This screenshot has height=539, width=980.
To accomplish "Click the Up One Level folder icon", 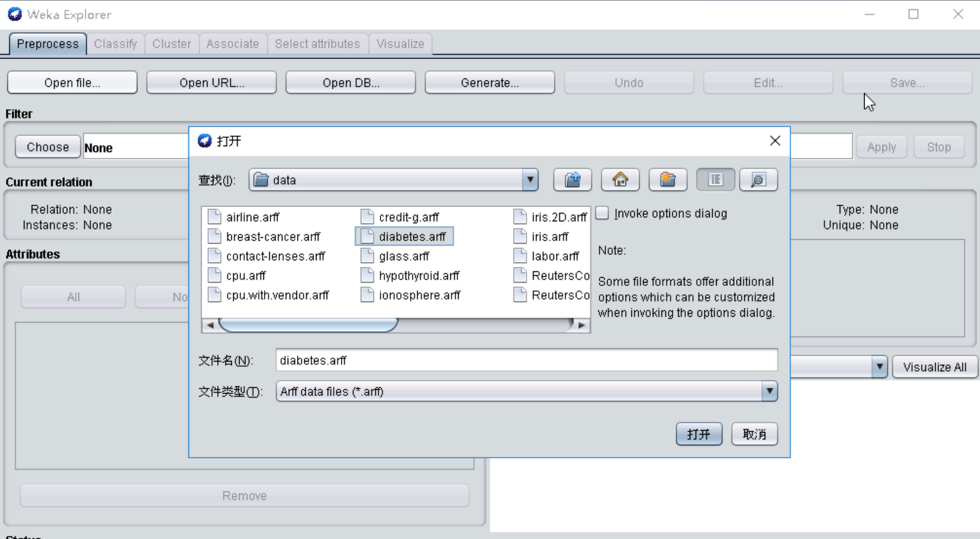I will point(572,180).
